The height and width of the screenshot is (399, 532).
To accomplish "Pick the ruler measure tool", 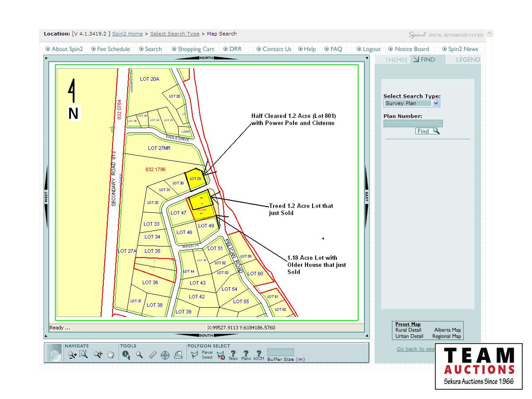I will pyautogui.click(x=153, y=355).
